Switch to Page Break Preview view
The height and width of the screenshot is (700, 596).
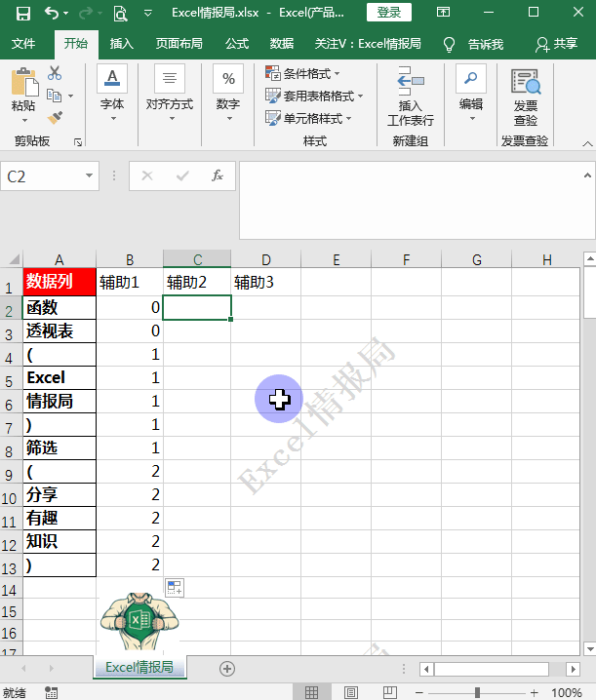pos(389,692)
